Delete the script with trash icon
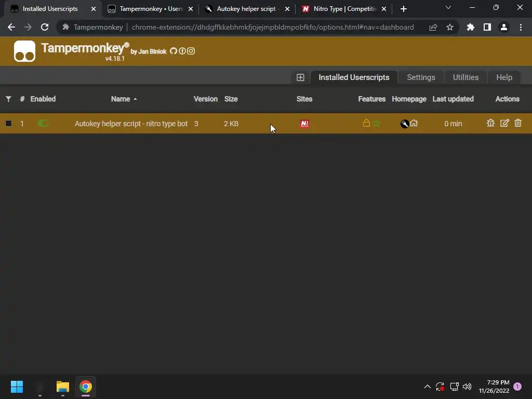 (x=518, y=123)
